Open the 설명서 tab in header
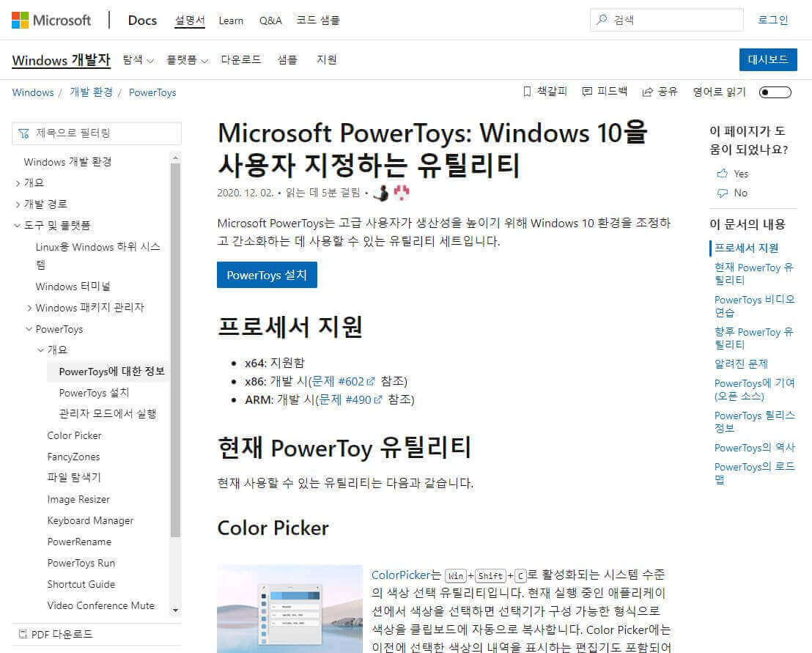Image resolution: width=812 pixels, height=653 pixels. pyautogui.click(x=190, y=21)
